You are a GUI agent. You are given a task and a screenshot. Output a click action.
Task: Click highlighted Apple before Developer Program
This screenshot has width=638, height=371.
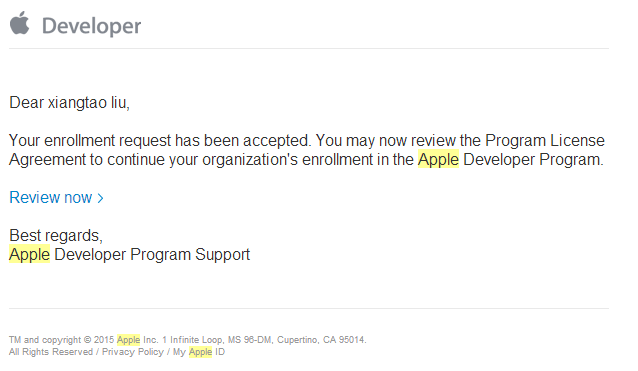(438, 159)
